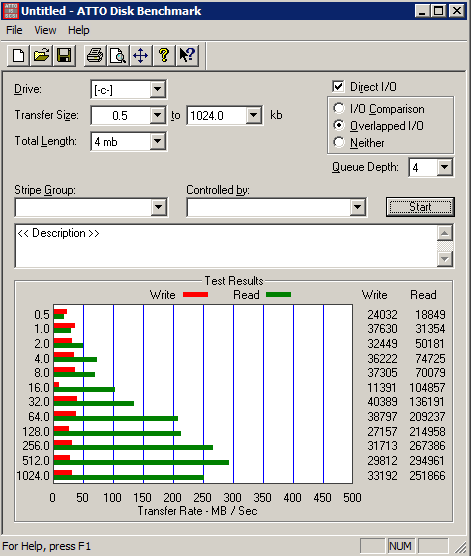The width and height of the screenshot is (471, 556).
Task: Click inside the Description text box
Action: coord(227,246)
